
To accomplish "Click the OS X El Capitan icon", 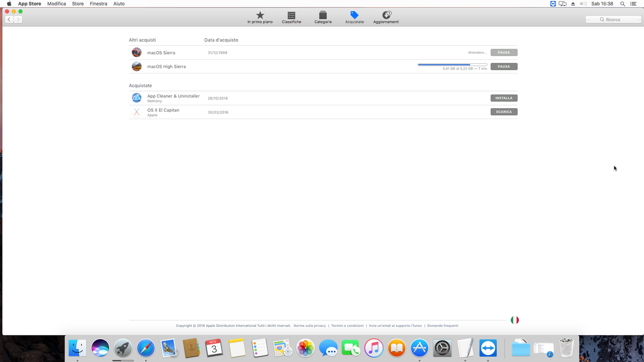I will [136, 112].
